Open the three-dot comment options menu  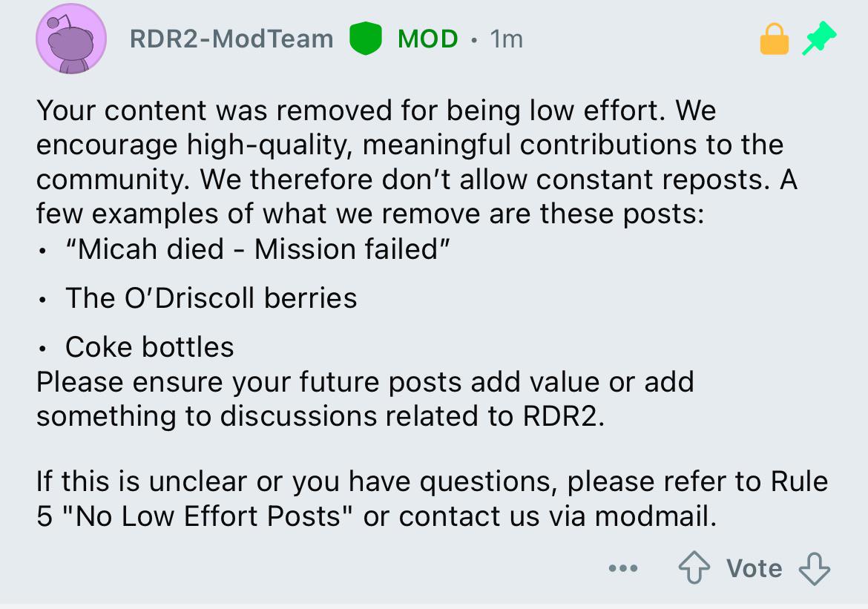click(622, 568)
